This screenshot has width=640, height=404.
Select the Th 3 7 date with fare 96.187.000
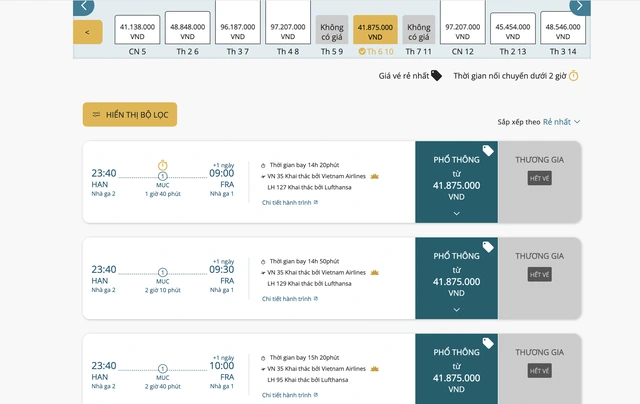(x=237, y=30)
